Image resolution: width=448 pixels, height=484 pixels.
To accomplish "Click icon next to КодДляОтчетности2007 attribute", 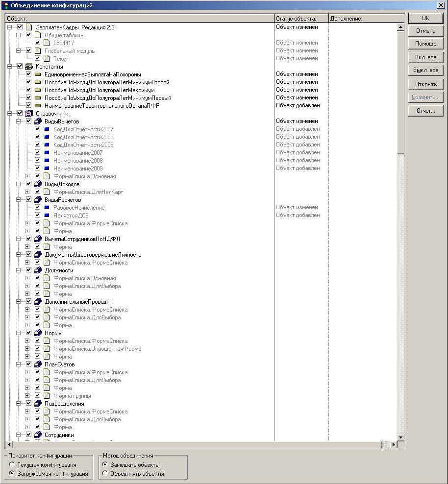I will click(x=47, y=129).
